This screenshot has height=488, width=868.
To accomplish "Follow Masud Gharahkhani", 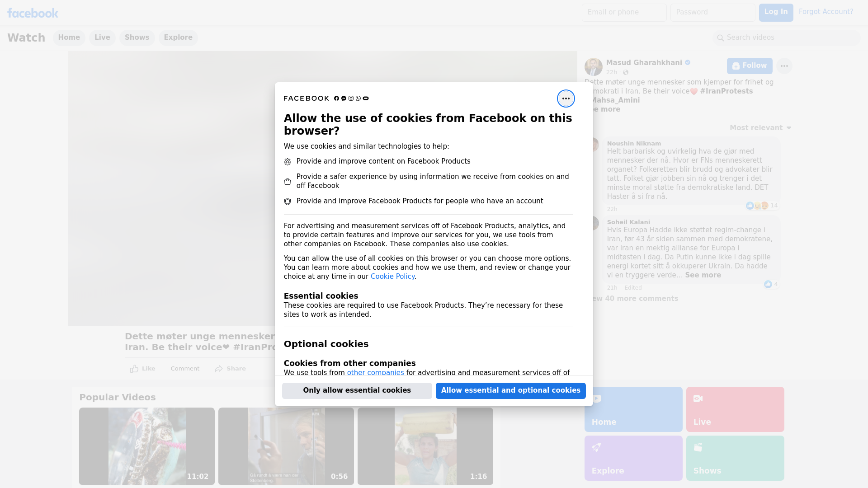I will 749,66.
